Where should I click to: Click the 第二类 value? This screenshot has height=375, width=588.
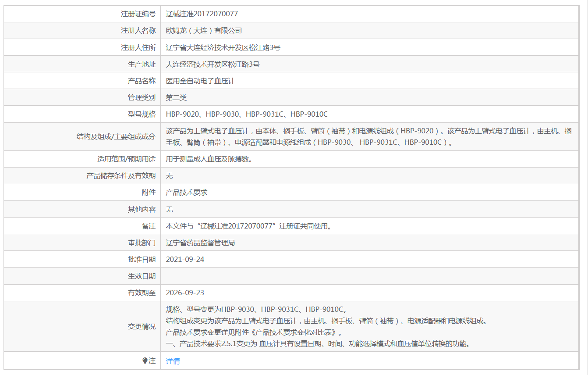tap(176, 97)
